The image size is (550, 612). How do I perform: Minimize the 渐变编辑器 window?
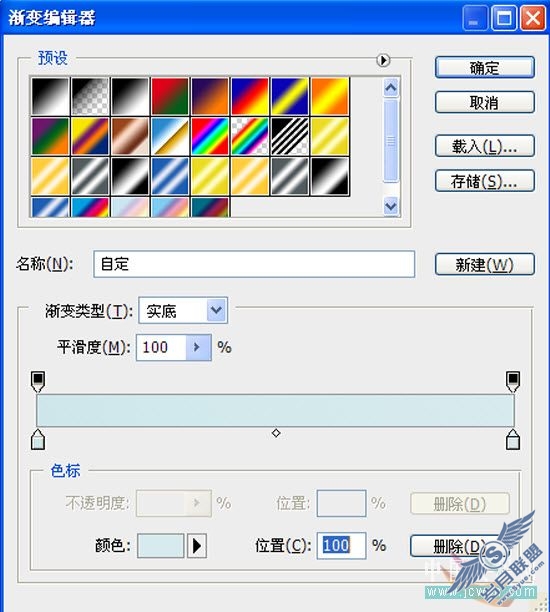click(475, 18)
